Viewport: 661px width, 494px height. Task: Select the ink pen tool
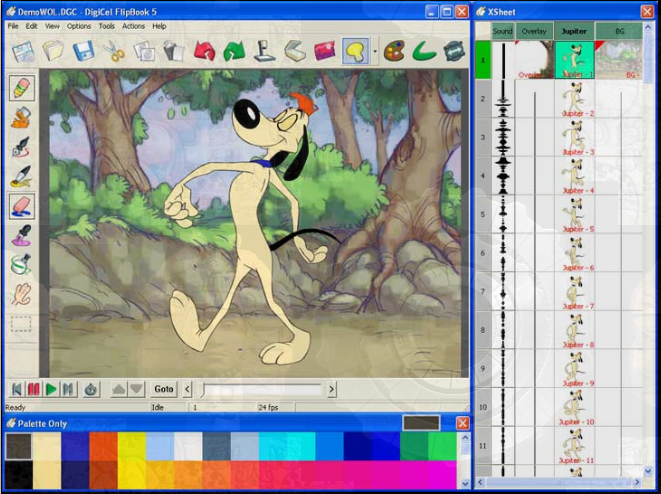[x=21, y=147]
